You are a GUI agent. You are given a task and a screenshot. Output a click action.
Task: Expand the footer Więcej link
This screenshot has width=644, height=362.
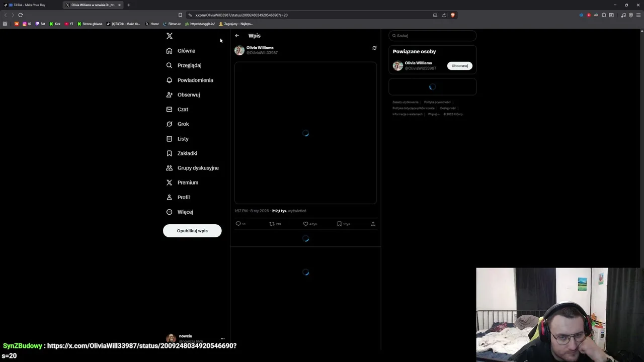(x=433, y=114)
